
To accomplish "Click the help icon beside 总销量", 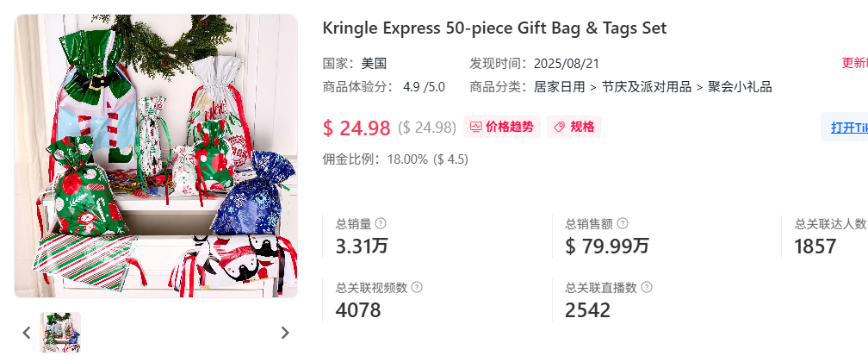I will pyautogui.click(x=381, y=223).
